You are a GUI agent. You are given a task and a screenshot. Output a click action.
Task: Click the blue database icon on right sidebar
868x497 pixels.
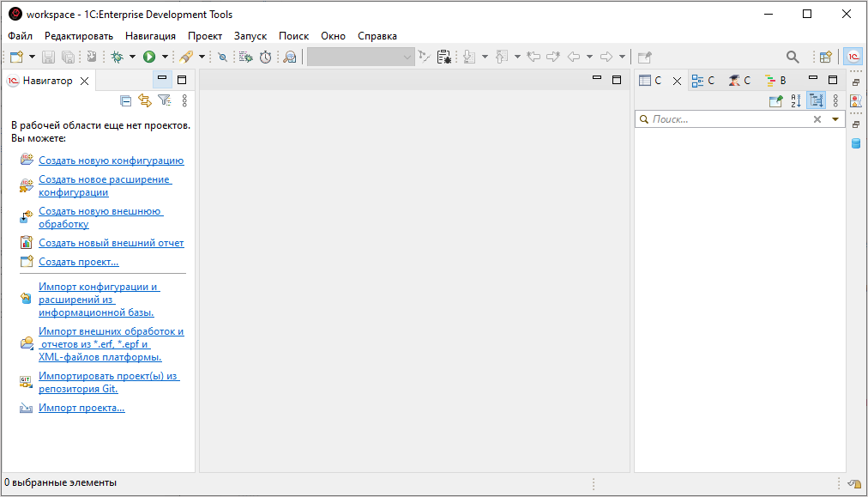[855, 143]
